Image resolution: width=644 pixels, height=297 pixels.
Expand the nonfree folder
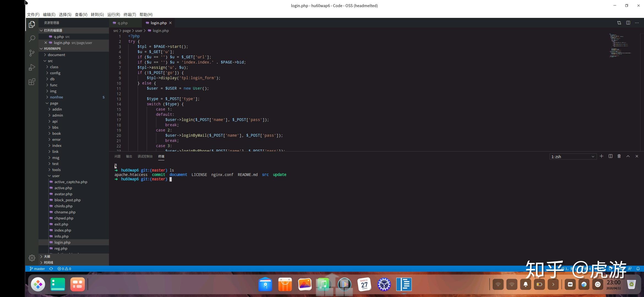(56, 97)
